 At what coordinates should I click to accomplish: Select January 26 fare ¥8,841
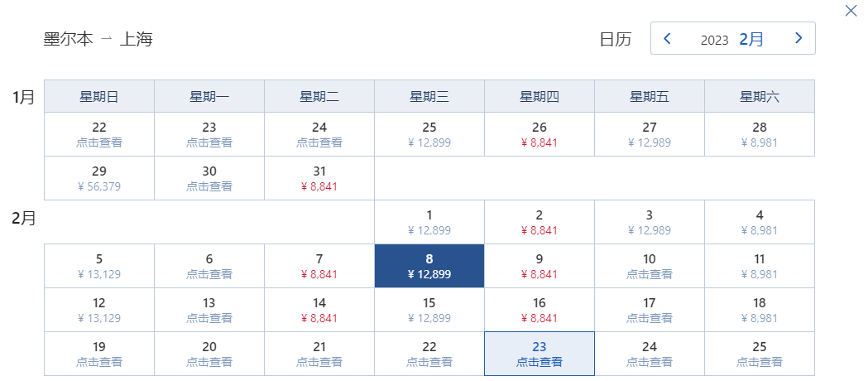[x=540, y=134]
